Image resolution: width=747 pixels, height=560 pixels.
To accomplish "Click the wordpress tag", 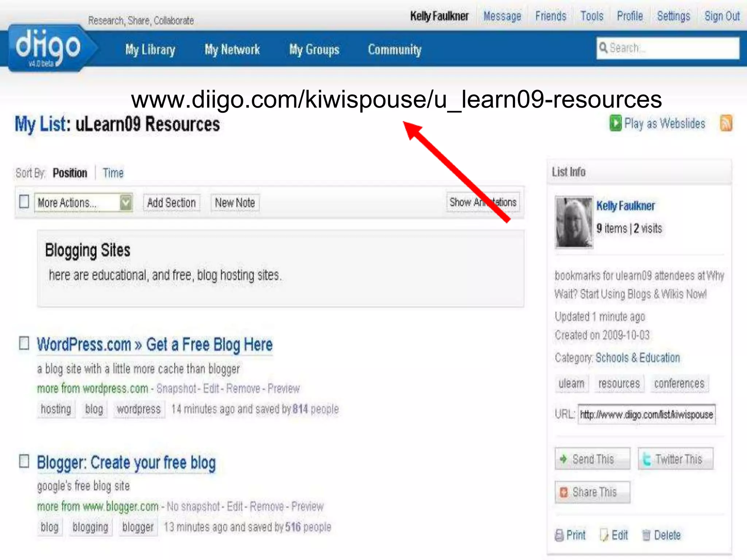I will point(139,409).
